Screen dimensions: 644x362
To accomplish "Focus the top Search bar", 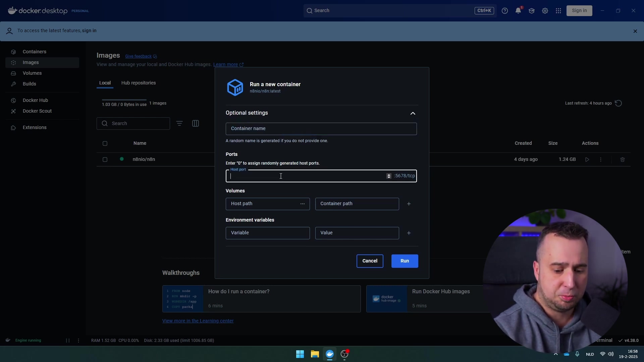I will pos(400,11).
